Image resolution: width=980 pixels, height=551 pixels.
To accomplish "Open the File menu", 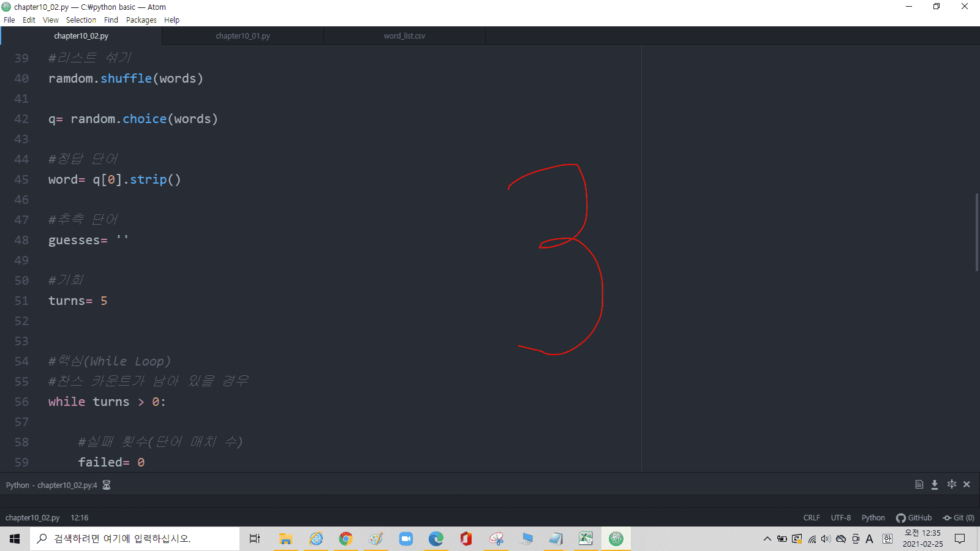I will (x=9, y=20).
